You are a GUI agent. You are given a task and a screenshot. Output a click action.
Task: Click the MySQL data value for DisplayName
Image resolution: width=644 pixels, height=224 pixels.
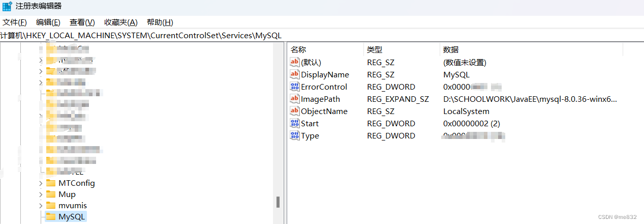coord(456,74)
